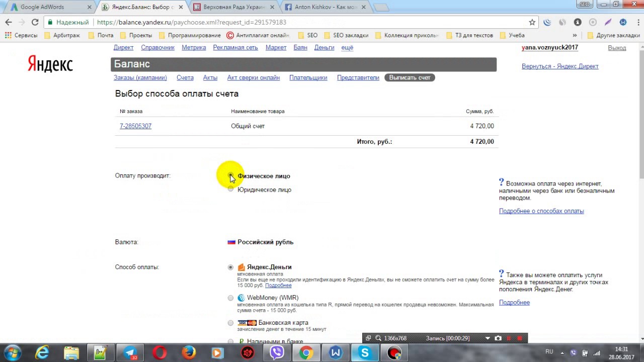Open Opera from the taskbar
The image size is (644, 362).
[x=159, y=353]
